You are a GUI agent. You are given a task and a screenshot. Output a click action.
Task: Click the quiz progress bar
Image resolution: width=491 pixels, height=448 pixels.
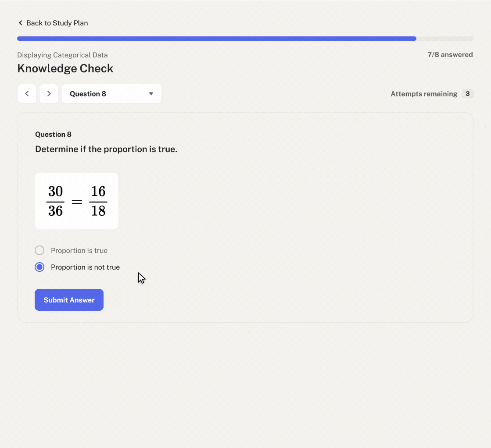(245, 39)
